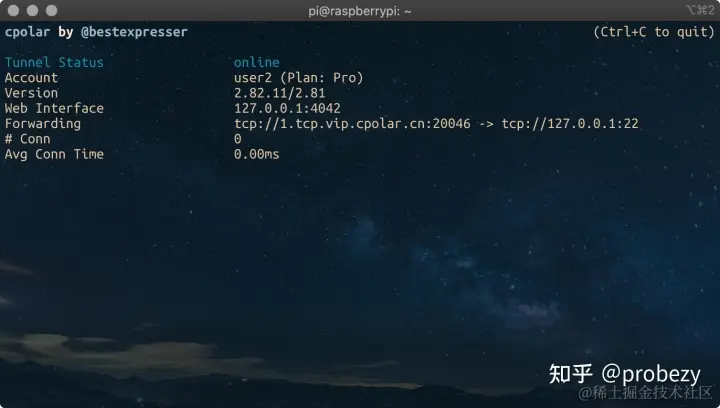The image size is (720, 408).
Task: Click the tcp://1.tcp.vip.cpolar.cn:20046 forwarding address
Action: pyautogui.click(x=352, y=124)
